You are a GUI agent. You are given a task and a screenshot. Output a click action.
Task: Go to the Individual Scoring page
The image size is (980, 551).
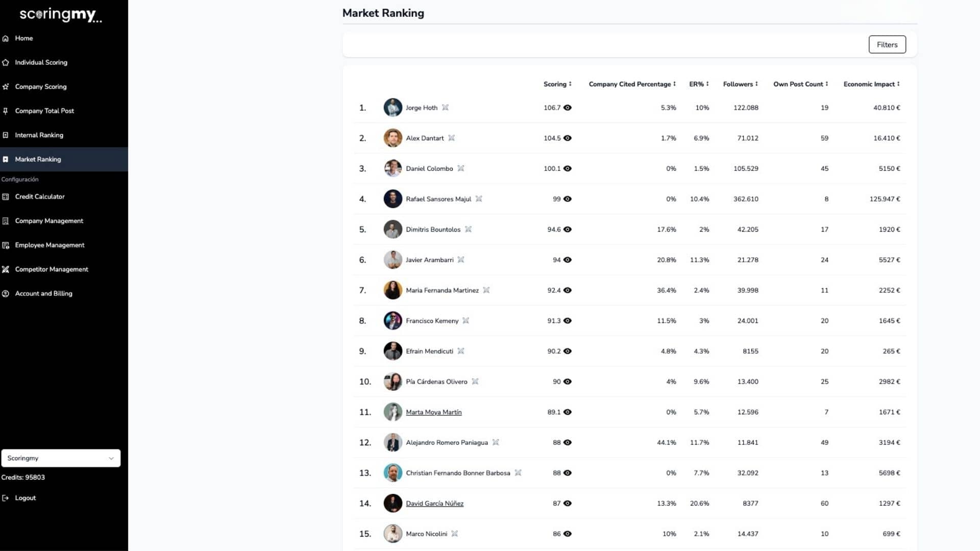[x=41, y=62]
